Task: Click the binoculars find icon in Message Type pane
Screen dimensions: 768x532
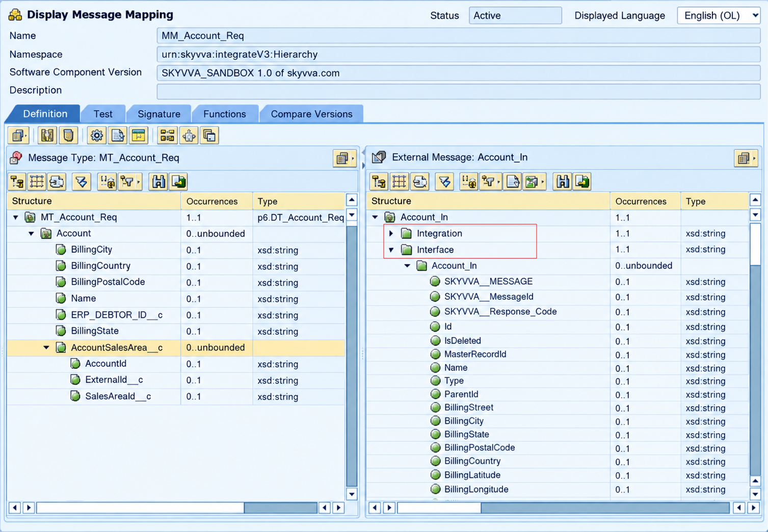Action: (x=158, y=181)
